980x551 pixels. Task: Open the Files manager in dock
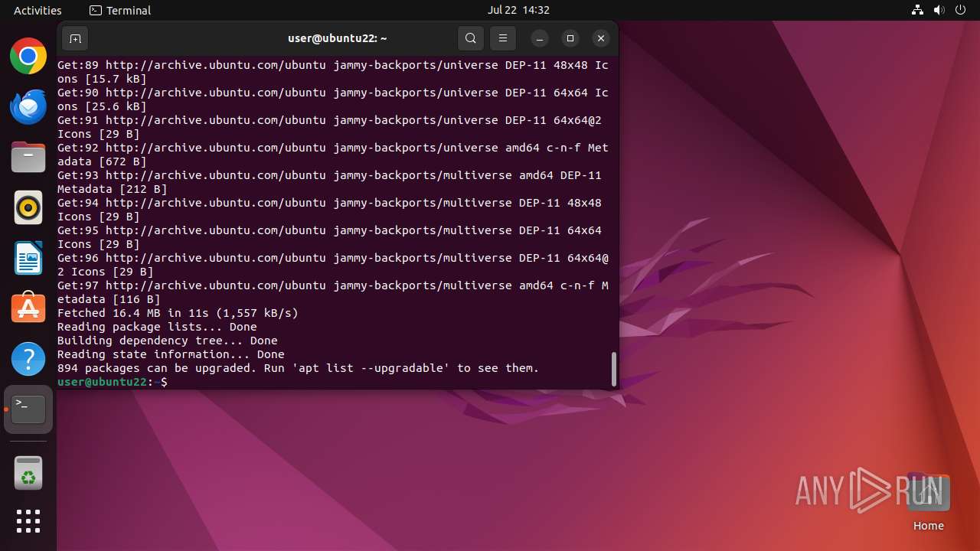(x=28, y=158)
